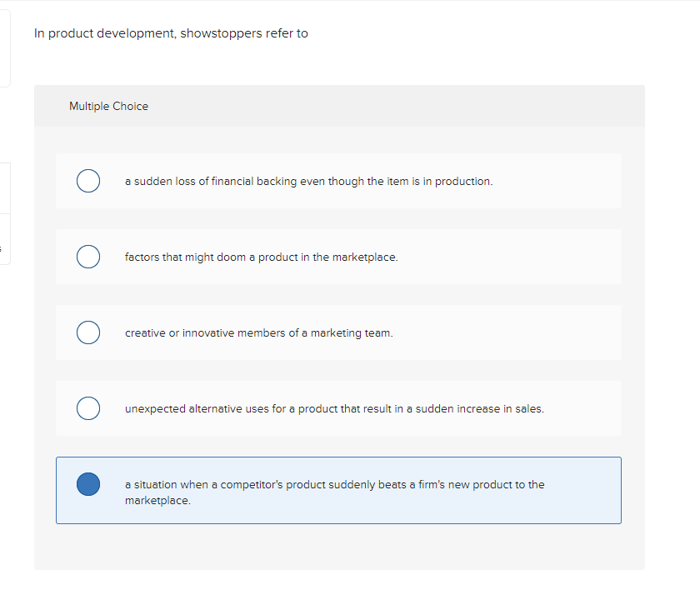
Task: Click the answer text 'factors that might doom a product'
Action: pos(212,257)
